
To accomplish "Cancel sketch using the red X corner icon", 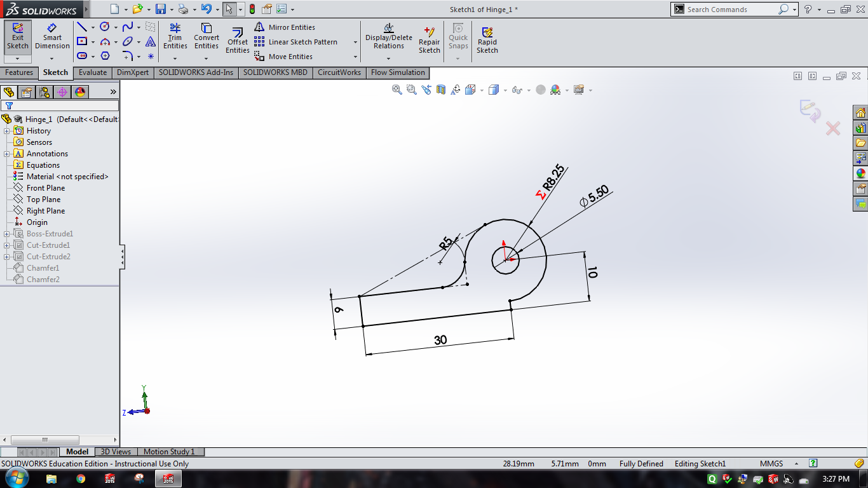I will click(x=832, y=129).
